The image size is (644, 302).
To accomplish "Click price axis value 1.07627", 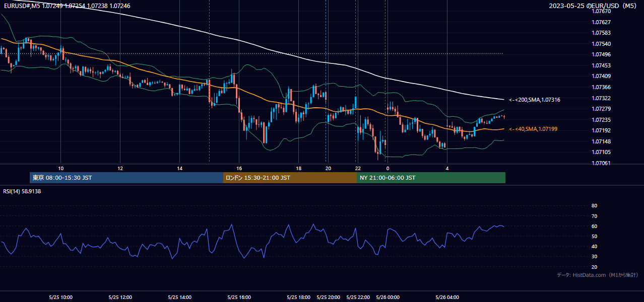I will click(601, 22).
